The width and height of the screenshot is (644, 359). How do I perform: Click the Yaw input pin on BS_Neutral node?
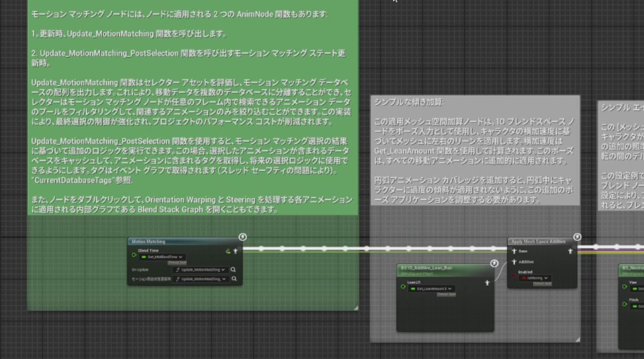(625, 287)
